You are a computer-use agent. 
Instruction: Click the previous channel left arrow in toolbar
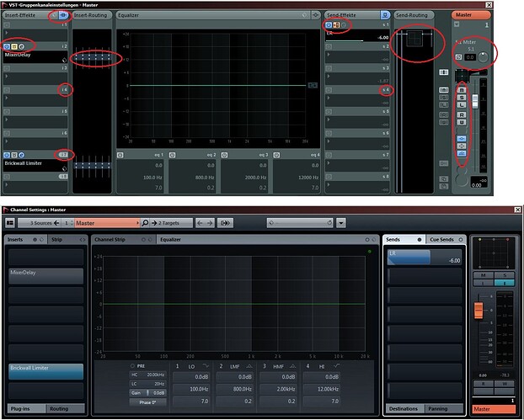click(200, 223)
